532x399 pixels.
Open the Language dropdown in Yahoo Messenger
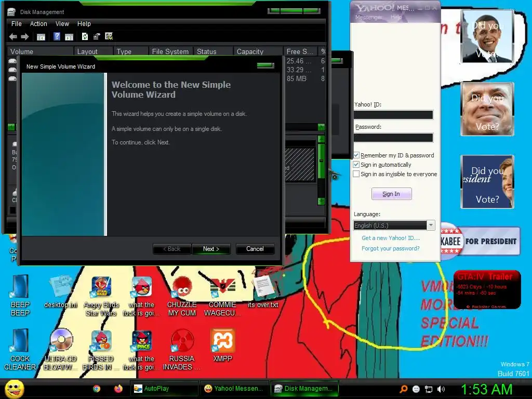(x=394, y=225)
